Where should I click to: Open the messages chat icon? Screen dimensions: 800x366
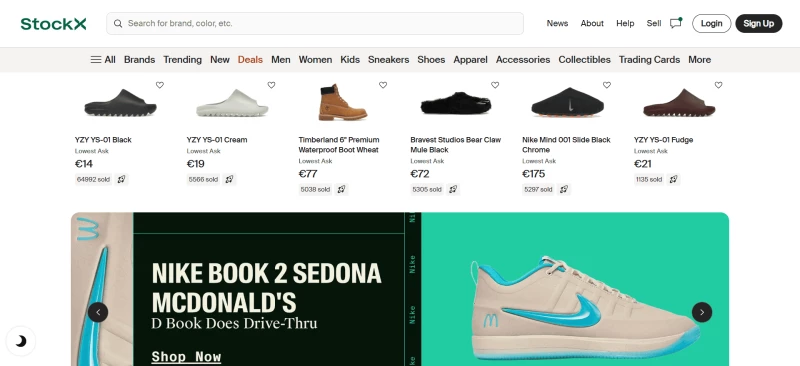pyautogui.click(x=676, y=23)
